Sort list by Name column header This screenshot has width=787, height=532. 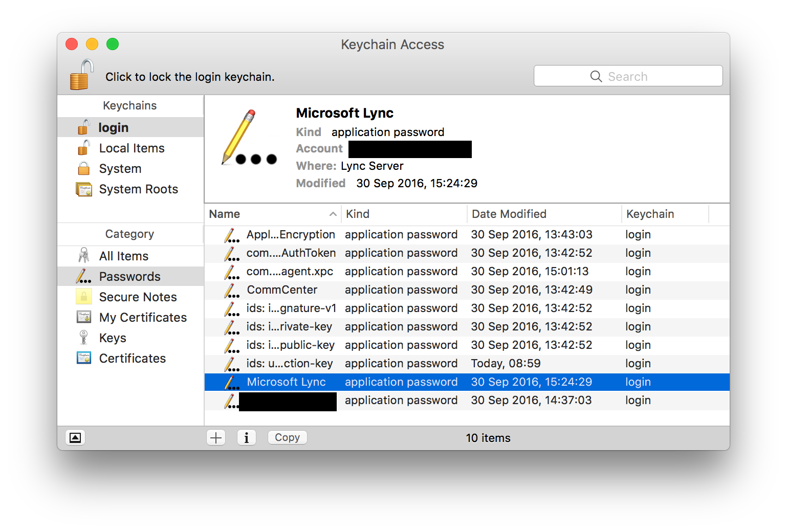(x=273, y=214)
